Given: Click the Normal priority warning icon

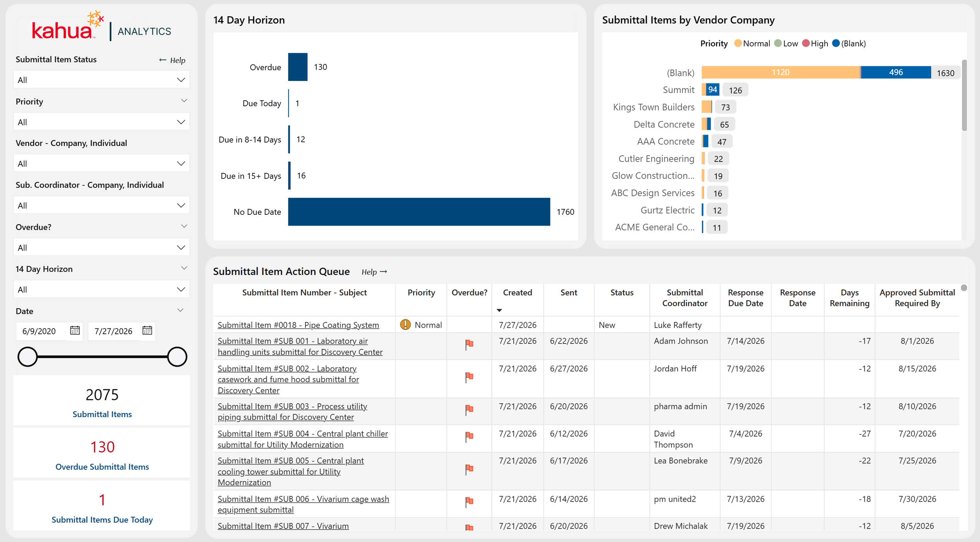Looking at the screenshot, I should point(405,325).
